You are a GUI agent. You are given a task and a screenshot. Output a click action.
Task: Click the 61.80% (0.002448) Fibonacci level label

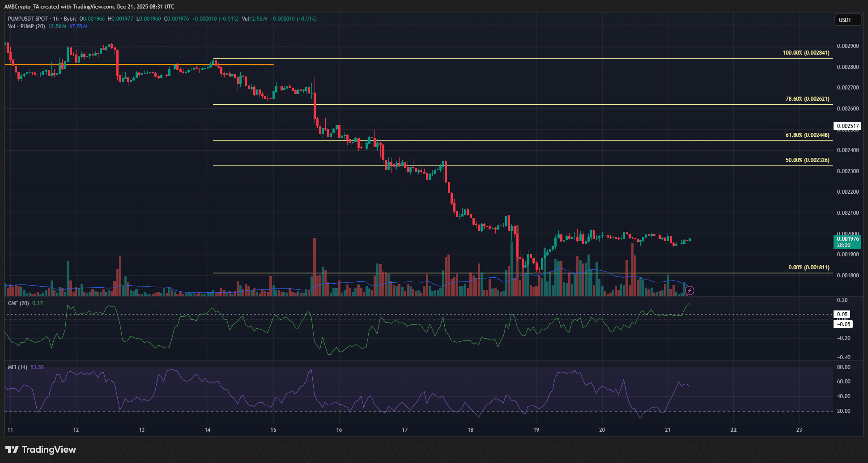point(807,135)
